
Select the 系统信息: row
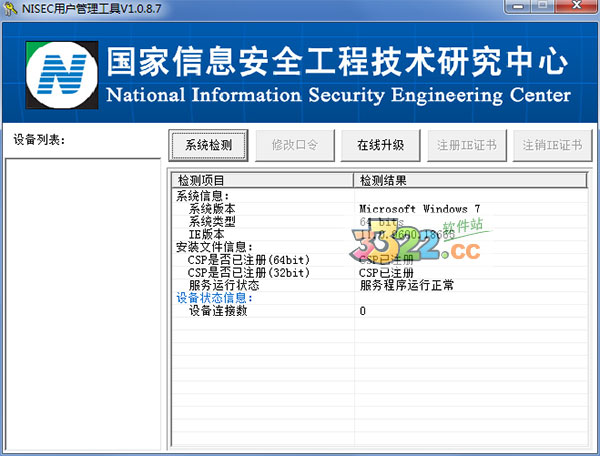(x=380, y=196)
